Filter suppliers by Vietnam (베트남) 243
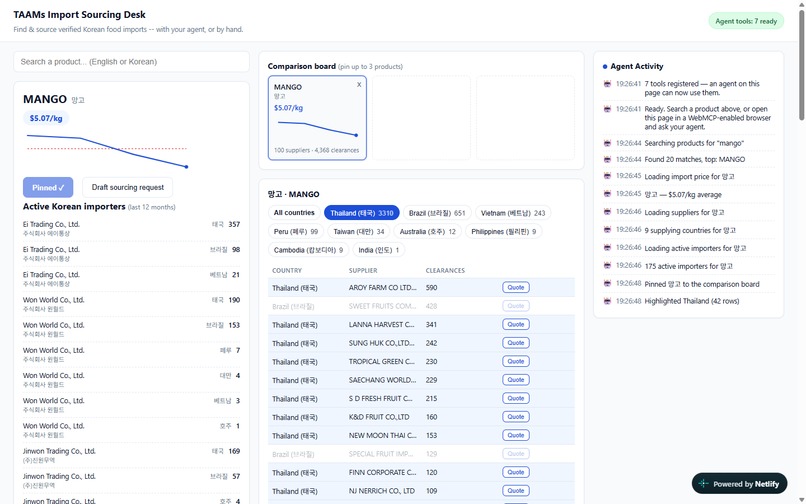The width and height of the screenshot is (806, 504). pyautogui.click(x=513, y=213)
